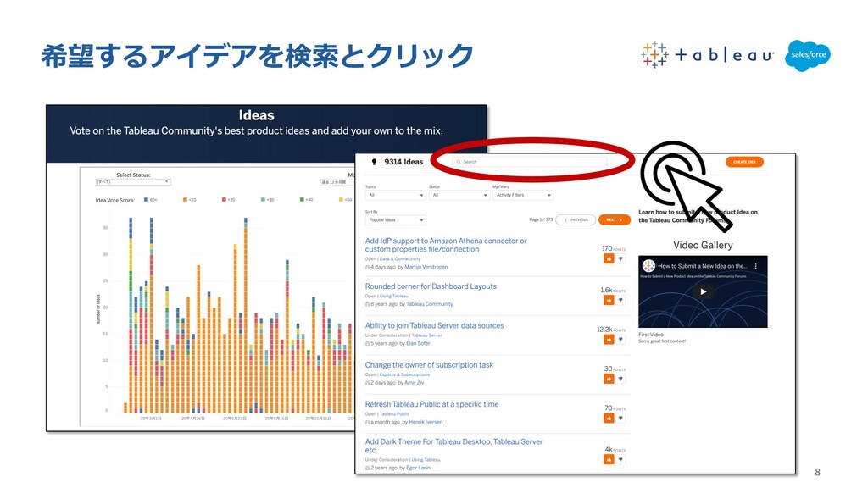
Task: Upvote Refresh Tableau Public at a specific time
Action: 609,418
